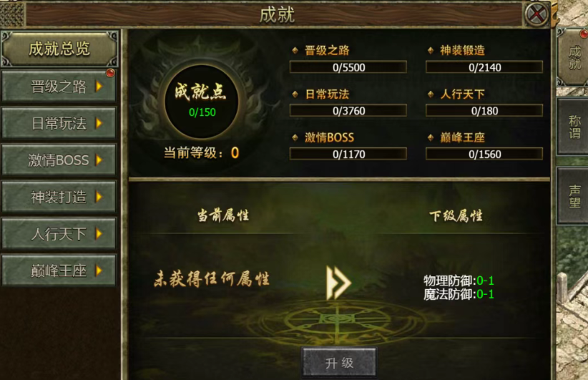
Task: Switch to the 声望 side tab
Action: tap(574, 196)
